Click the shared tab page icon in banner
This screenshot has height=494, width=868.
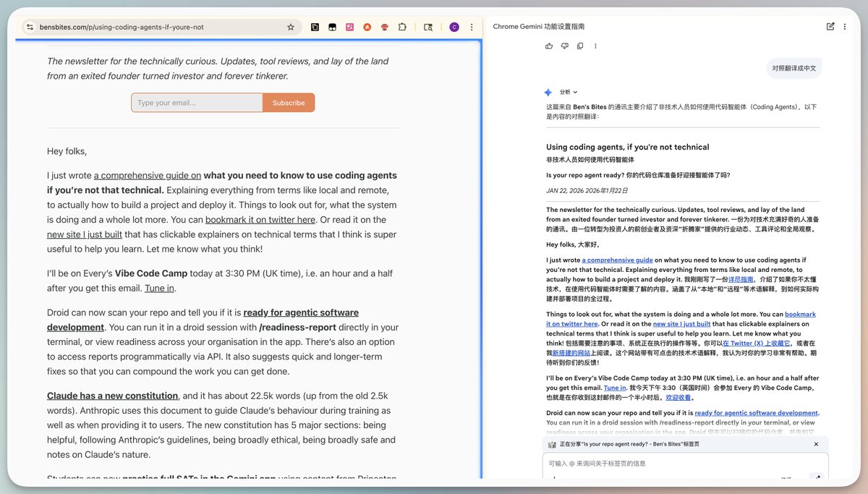552,444
